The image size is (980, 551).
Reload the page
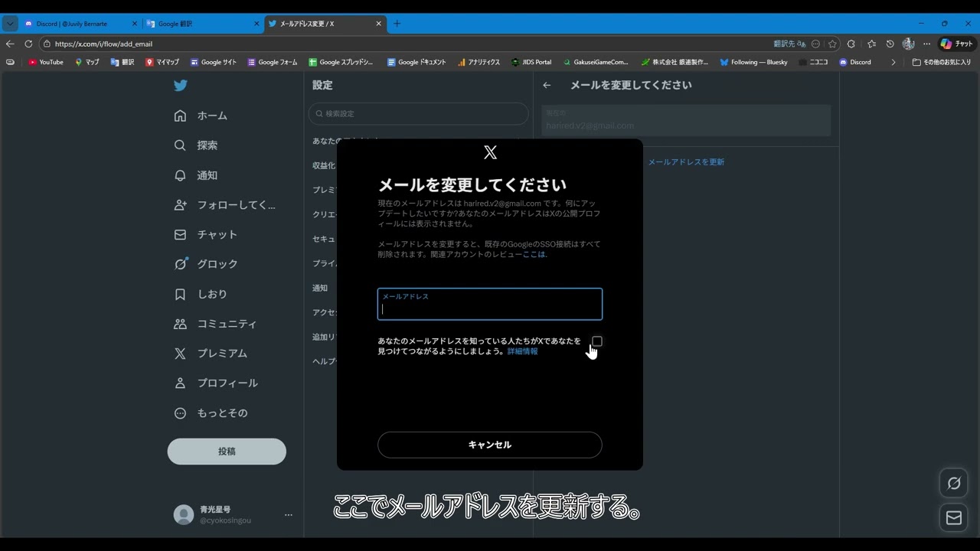point(28,44)
